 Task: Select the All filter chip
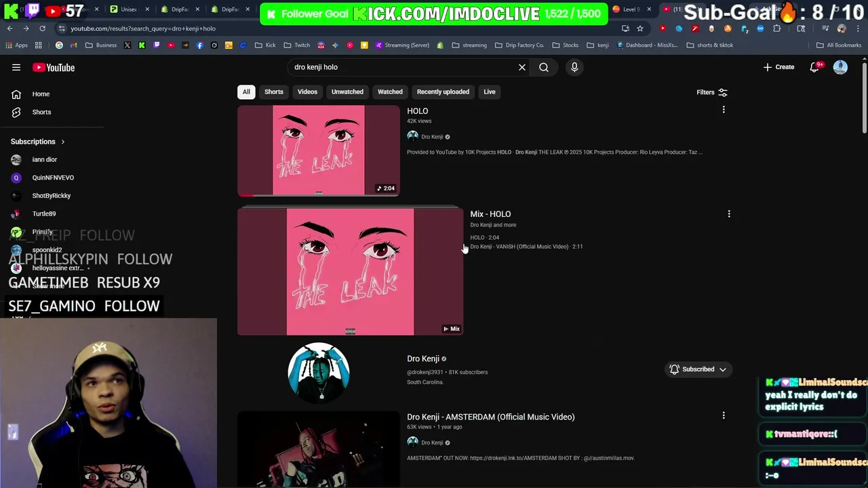click(246, 91)
